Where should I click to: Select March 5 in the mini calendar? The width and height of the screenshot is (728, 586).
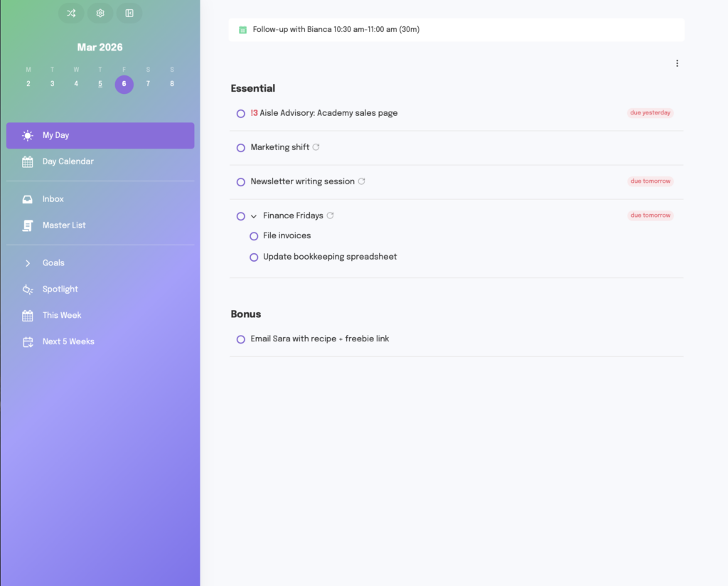click(x=100, y=84)
